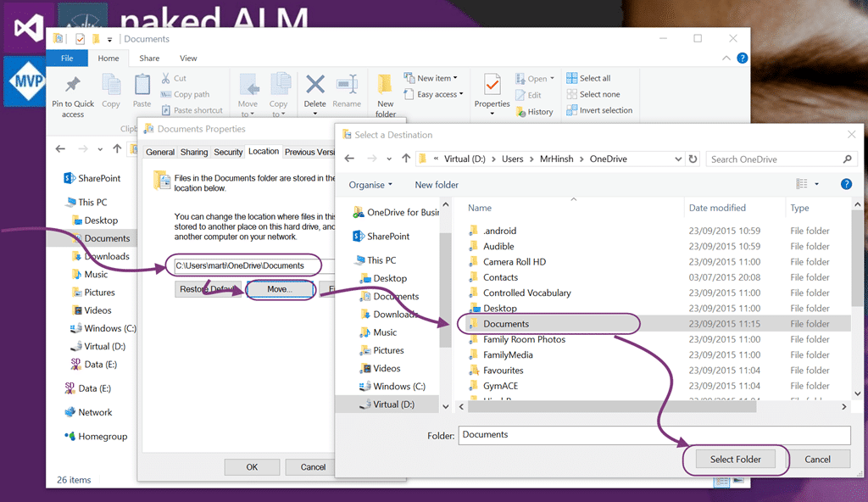Click Pin to Quick access icon
868x502 pixels.
point(73,84)
